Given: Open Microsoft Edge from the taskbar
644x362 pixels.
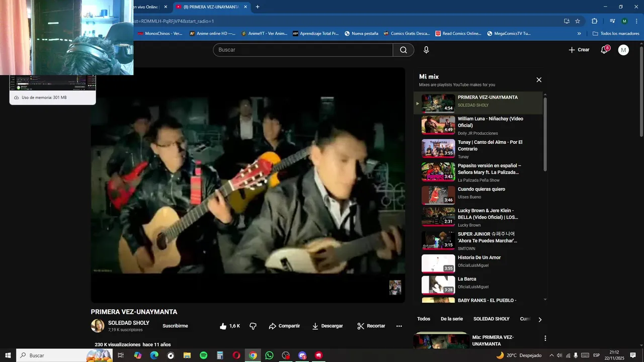Looking at the screenshot, I should pyautogui.click(x=154, y=355).
